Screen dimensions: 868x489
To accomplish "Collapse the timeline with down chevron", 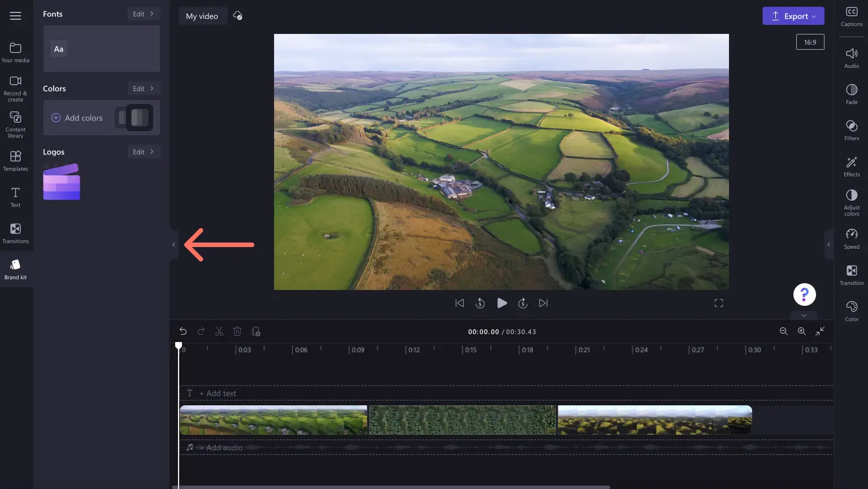I will pyautogui.click(x=804, y=315).
